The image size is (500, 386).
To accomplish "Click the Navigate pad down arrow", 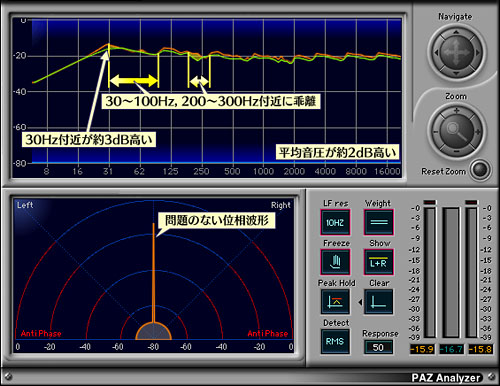I will (x=456, y=73).
